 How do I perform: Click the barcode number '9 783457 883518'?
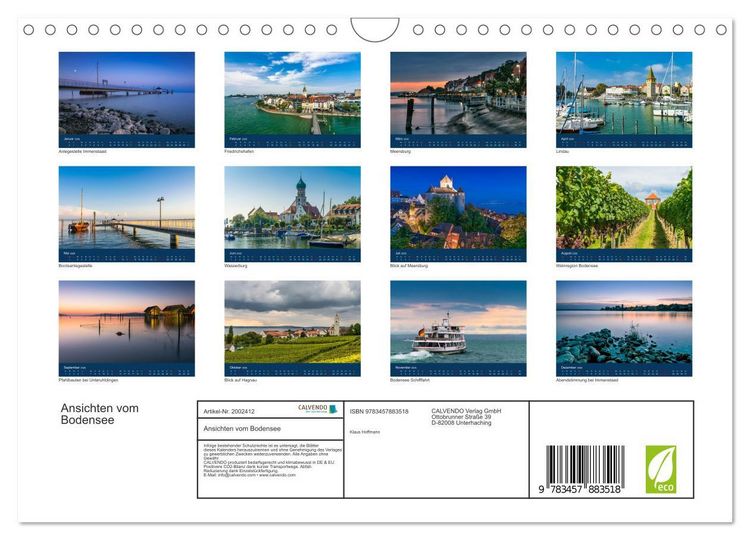pyautogui.click(x=580, y=489)
